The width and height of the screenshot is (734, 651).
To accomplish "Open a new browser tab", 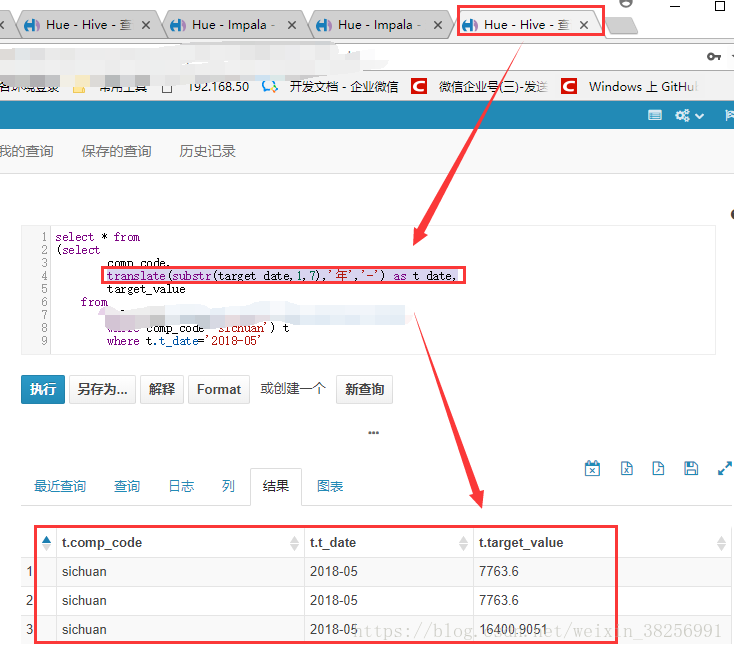I will [621, 26].
